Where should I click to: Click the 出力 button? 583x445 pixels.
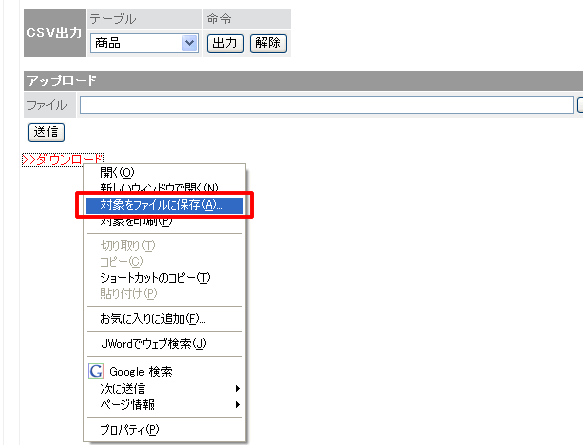(x=225, y=43)
